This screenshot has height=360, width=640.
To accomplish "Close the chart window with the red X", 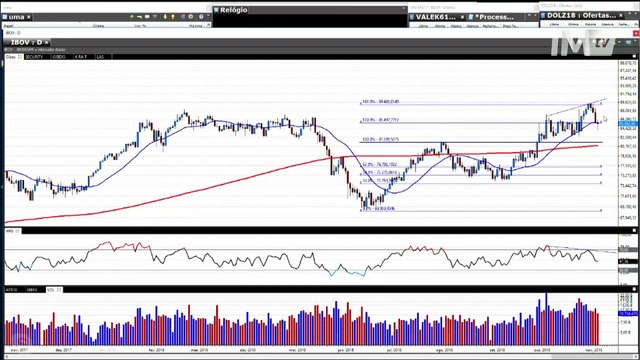I will pyautogui.click(x=636, y=33).
